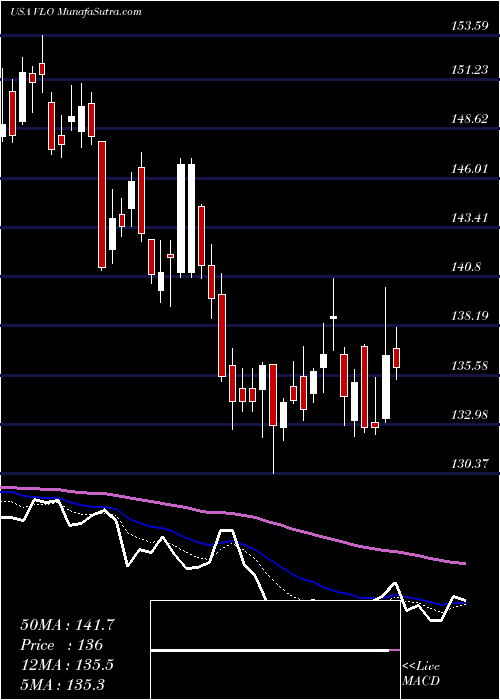Click the 146.01 price level label
The height and width of the screenshot is (700, 500).
(469, 169)
